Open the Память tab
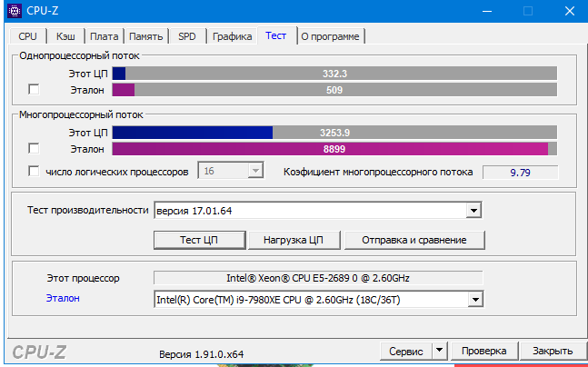Image resolution: width=588 pixels, height=367 pixels. (145, 36)
